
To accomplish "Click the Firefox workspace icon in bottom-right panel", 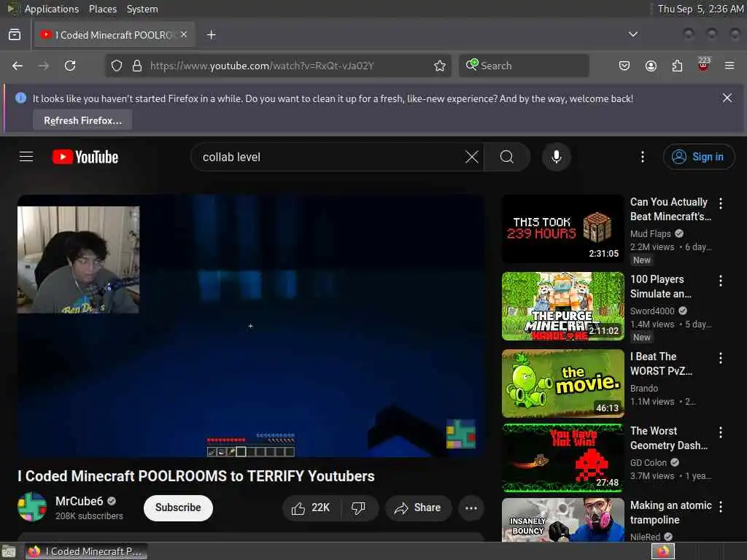I will (663, 551).
